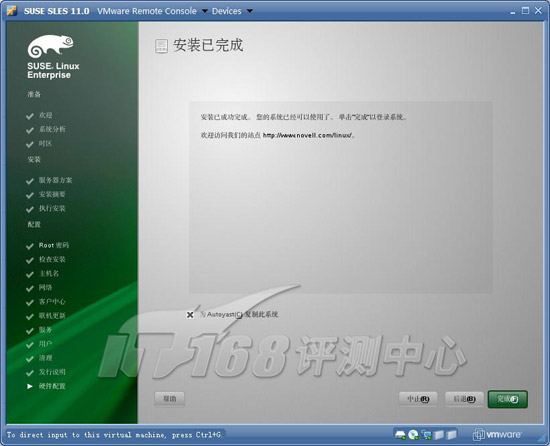Open the VMware Remote Console dropdown menu
This screenshot has height=446, width=550.
pos(152,11)
